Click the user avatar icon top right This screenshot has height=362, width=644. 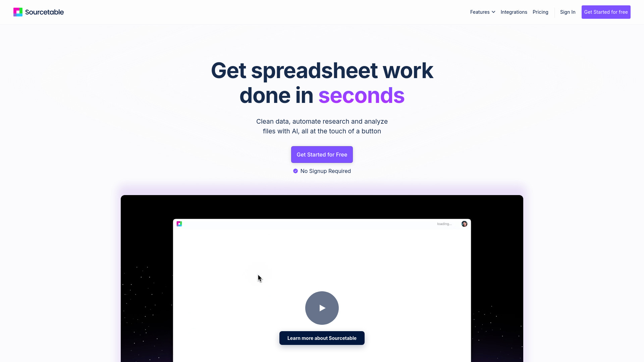pos(464,224)
